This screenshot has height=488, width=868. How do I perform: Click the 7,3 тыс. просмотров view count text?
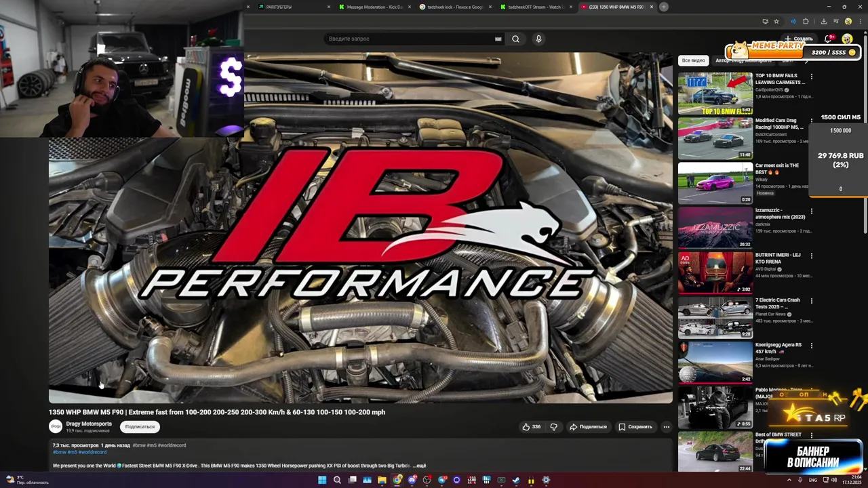76,445
